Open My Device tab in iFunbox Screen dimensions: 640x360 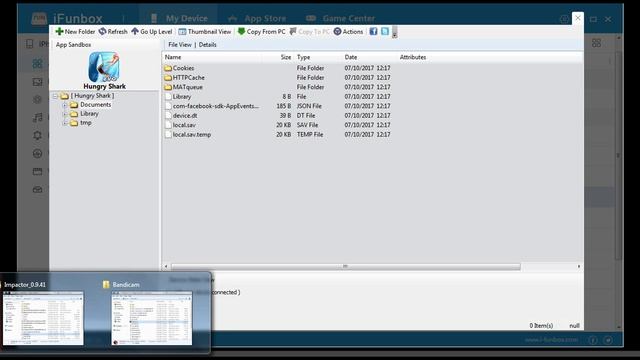pyautogui.click(x=179, y=18)
